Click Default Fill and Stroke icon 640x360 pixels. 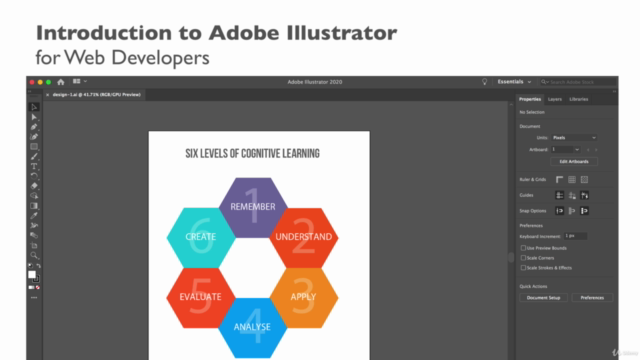point(31,266)
